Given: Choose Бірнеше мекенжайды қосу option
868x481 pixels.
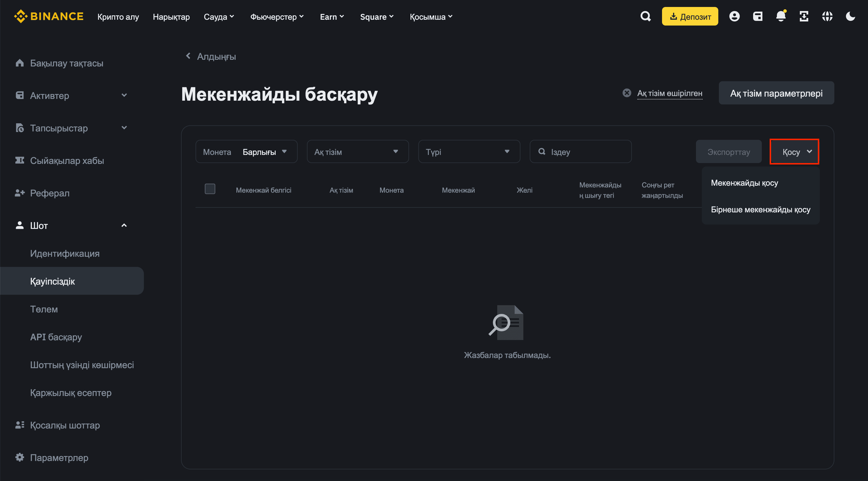Looking at the screenshot, I should click(760, 210).
